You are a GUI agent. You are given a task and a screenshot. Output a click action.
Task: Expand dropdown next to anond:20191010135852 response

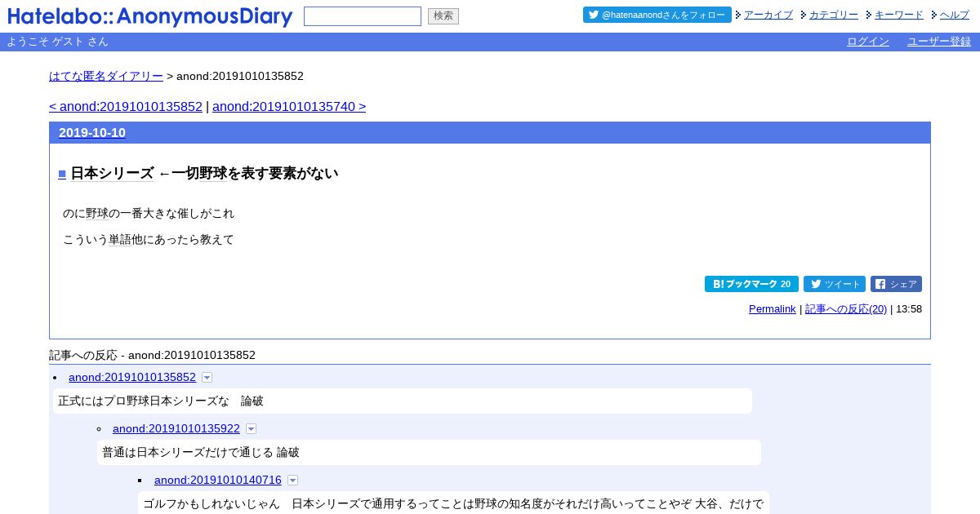coord(207,378)
